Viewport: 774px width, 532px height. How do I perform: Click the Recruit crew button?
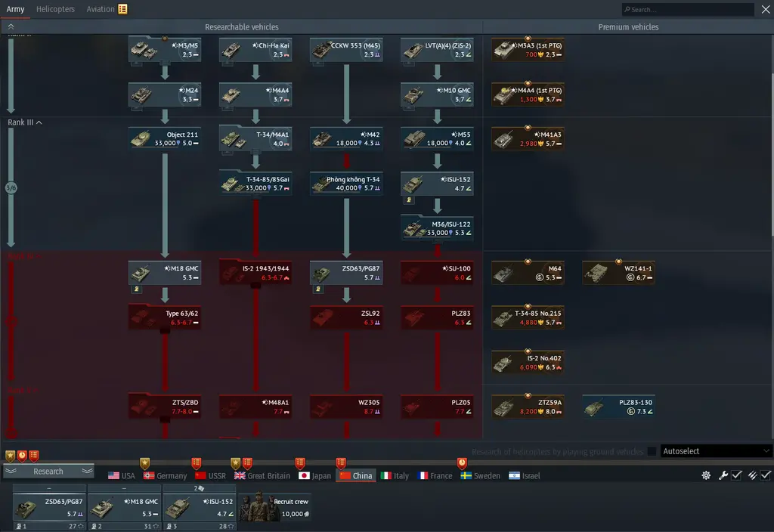pyautogui.click(x=275, y=507)
